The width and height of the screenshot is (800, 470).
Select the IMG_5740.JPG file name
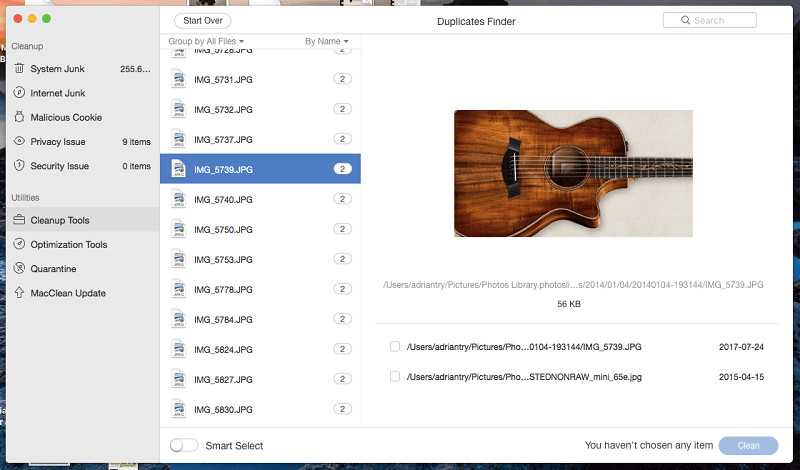coord(223,200)
